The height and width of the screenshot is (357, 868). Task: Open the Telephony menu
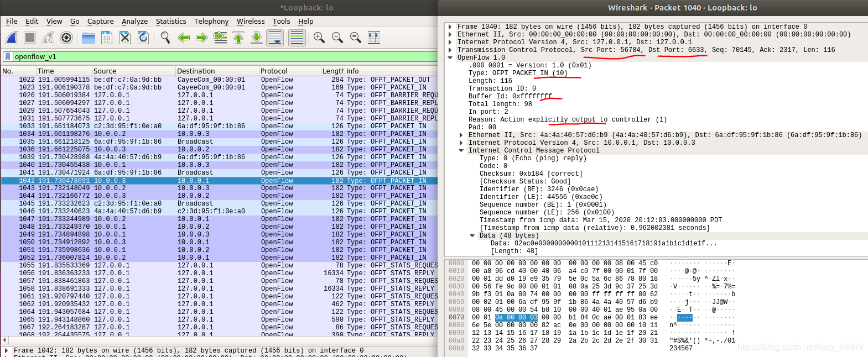(x=211, y=22)
